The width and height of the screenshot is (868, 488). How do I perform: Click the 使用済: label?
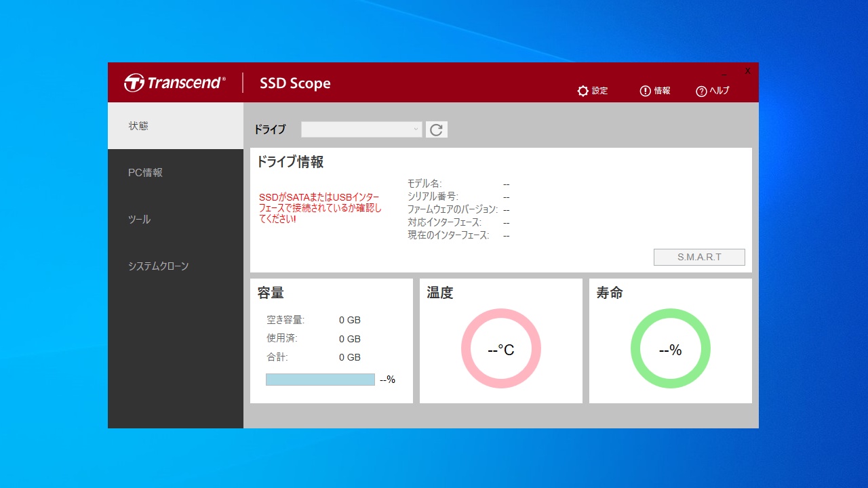click(x=282, y=338)
